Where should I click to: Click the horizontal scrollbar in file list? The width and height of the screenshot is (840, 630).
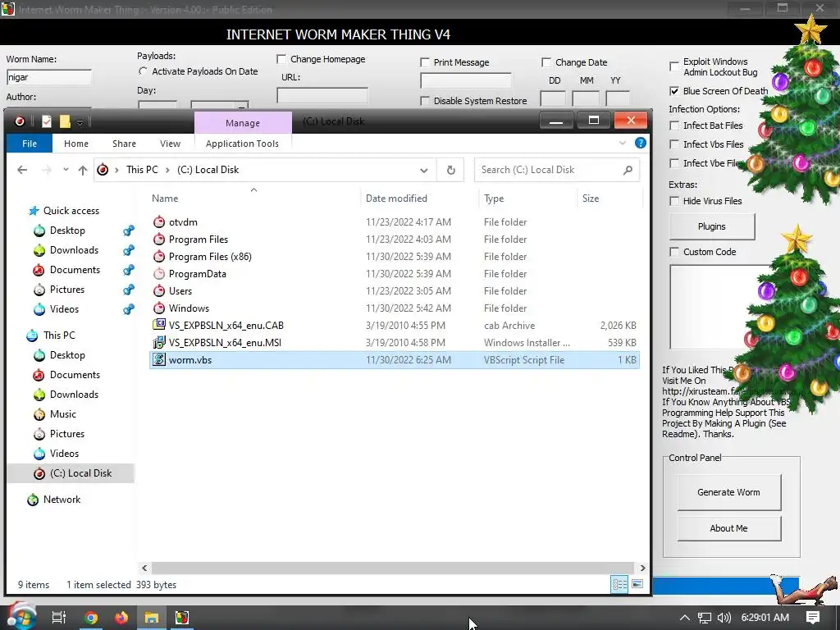393,568
